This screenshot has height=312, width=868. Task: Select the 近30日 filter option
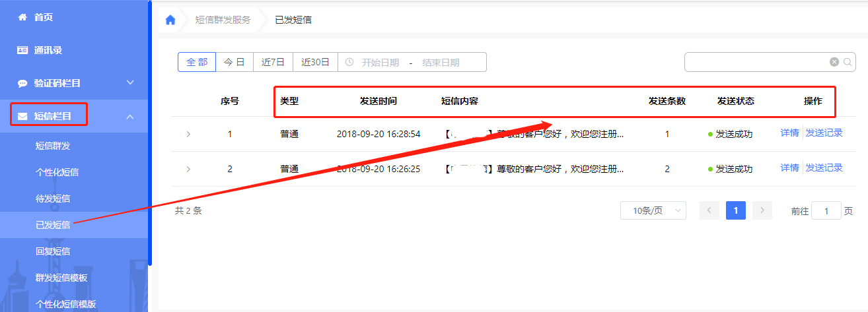[x=315, y=62]
